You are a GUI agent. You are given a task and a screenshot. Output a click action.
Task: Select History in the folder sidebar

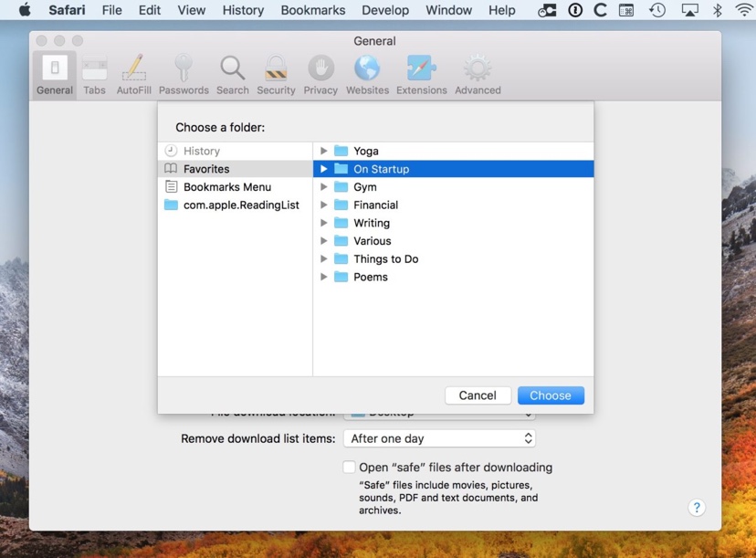point(235,151)
